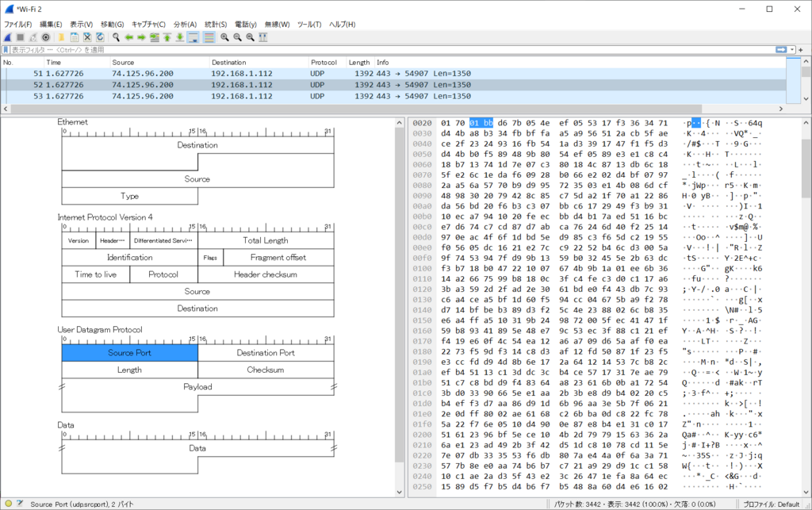The image size is (812, 510).
Task: Click the find packet magnifier icon
Action: click(x=116, y=37)
